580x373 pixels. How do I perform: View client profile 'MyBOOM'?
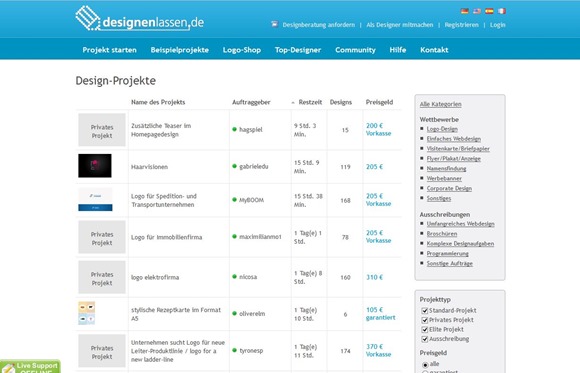point(251,200)
